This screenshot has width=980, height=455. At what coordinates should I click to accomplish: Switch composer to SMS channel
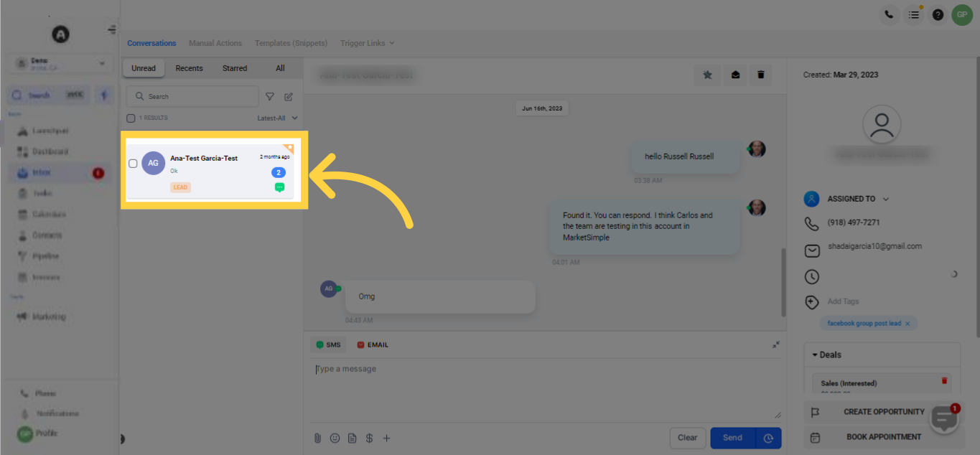pyautogui.click(x=328, y=345)
